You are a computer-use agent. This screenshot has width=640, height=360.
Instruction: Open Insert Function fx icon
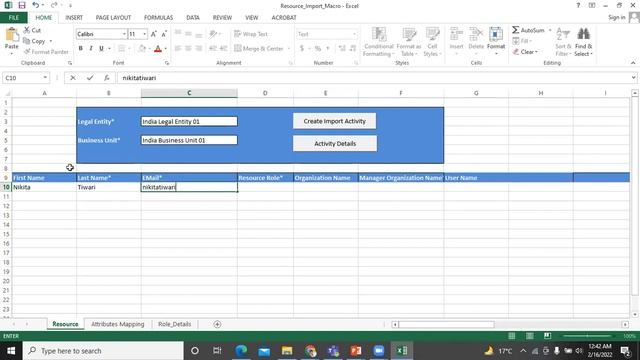(107, 78)
